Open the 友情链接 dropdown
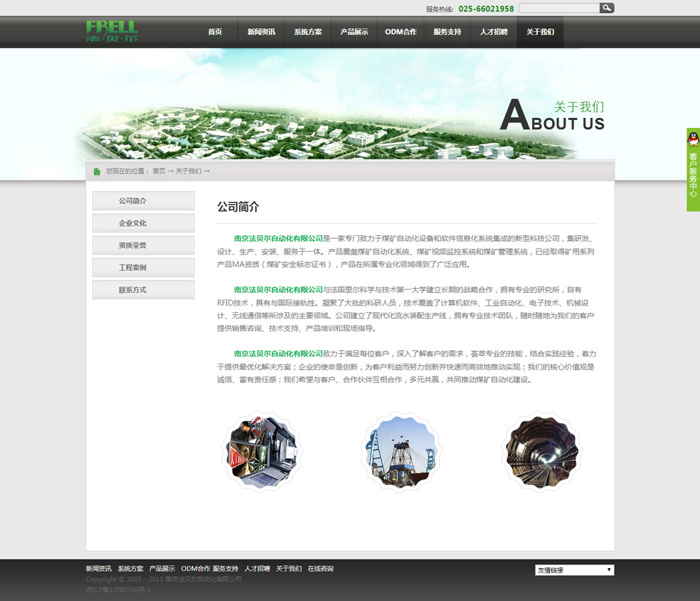Image resolution: width=700 pixels, height=601 pixels. click(574, 570)
